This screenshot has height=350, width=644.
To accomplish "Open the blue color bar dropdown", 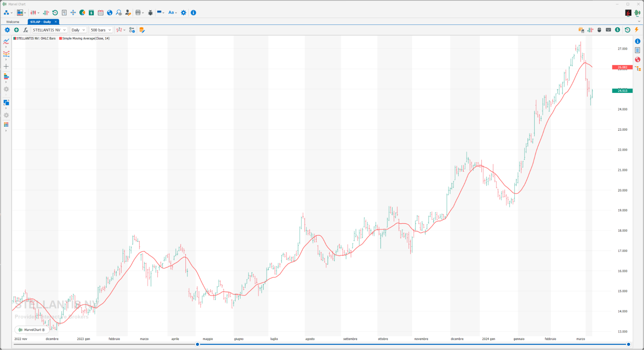I will coord(160,13).
